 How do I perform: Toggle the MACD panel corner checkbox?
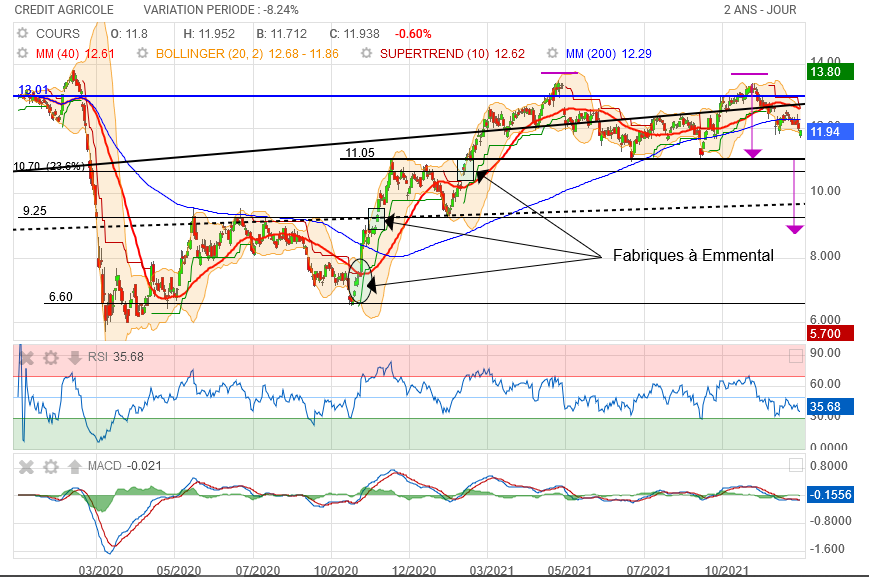[796, 464]
